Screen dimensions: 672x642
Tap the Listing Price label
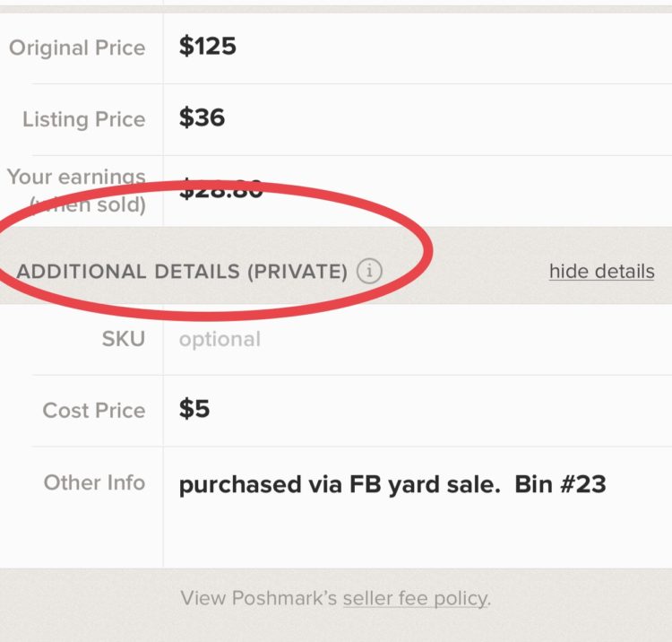tap(84, 119)
